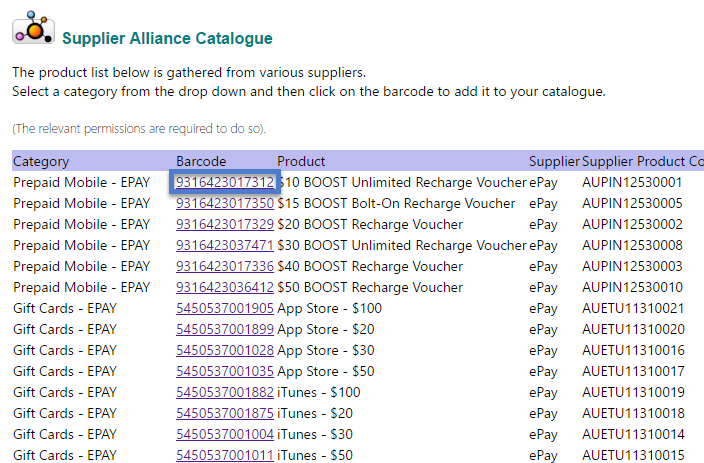Open barcode link 9316423017312

point(225,182)
